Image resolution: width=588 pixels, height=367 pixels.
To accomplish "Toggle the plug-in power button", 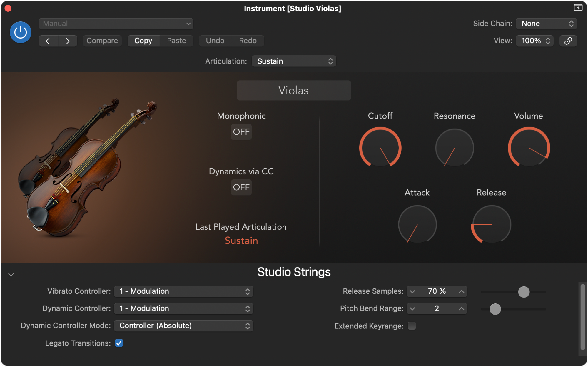I will point(21,32).
